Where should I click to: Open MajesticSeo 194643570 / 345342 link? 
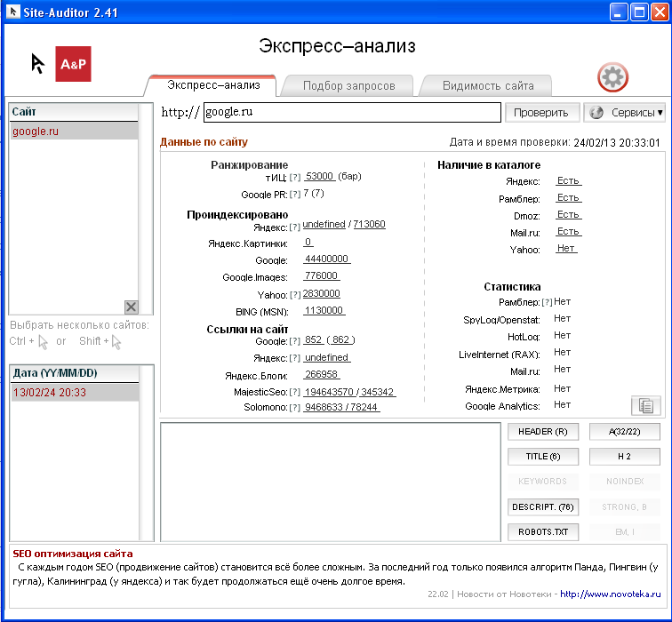[x=349, y=392]
